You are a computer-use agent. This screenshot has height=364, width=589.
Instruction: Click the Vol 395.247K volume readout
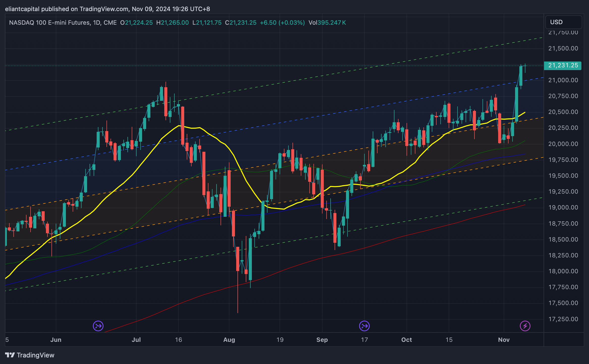pyautogui.click(x=327, y=23)
